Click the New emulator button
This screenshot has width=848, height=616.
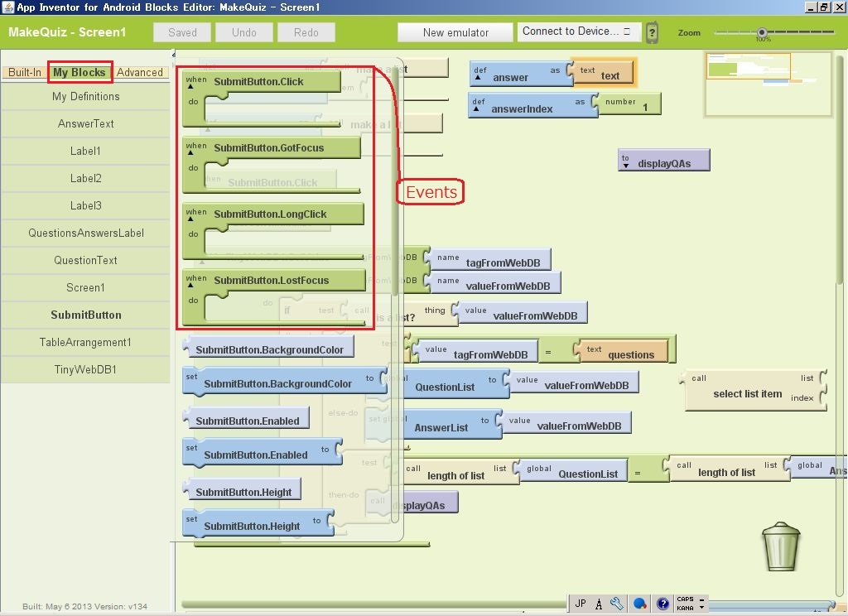[455, 32]
